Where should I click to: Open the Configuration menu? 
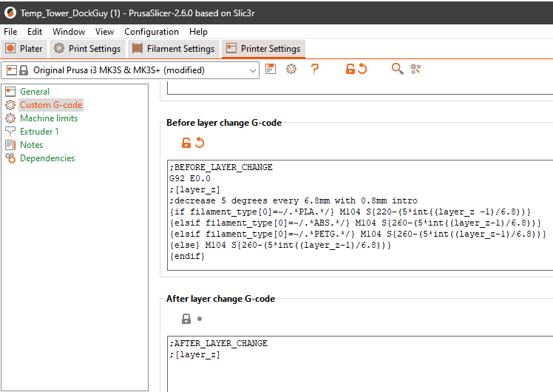click(x=152, y=32)
